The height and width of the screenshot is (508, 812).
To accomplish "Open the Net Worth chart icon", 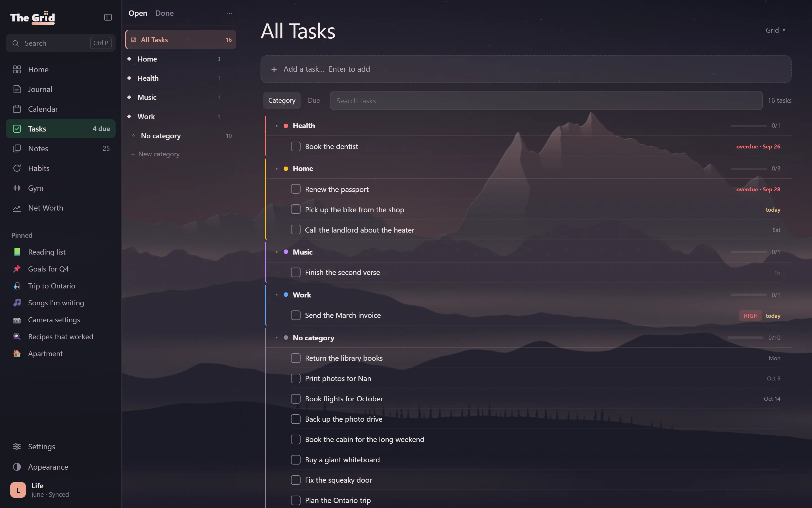I will [17, 208].
